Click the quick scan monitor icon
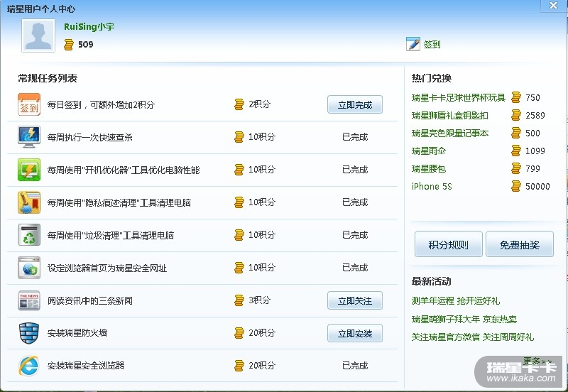Viewport: 568px width, 392px height. pos(29,137)
